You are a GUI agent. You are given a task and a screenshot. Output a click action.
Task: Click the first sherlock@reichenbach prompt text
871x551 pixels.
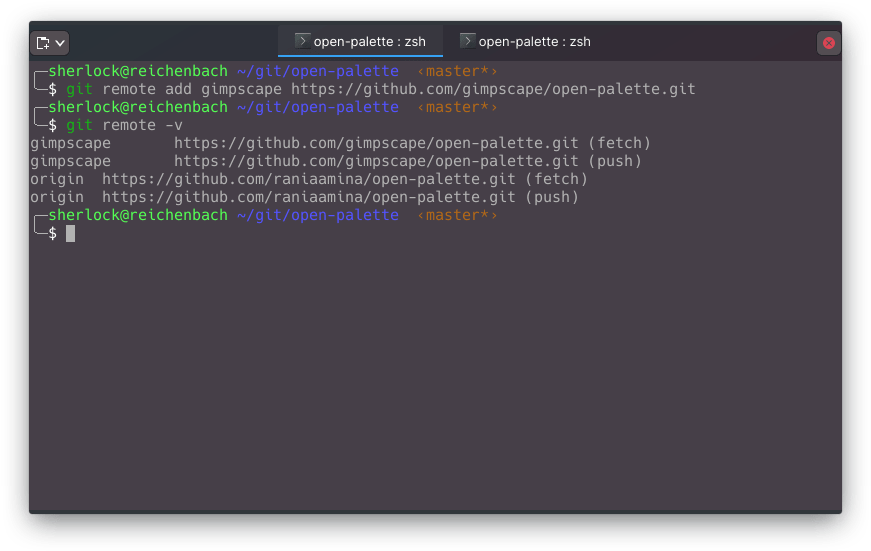tap(138, 71)
